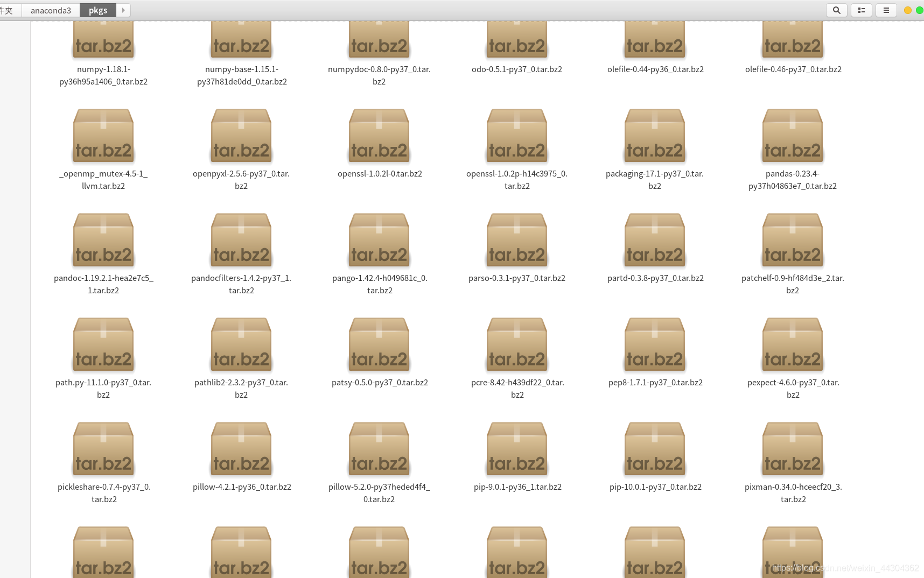Select the openpyxl-2.5.6 archive icon
Screen dimensions: 924x578
[241, 136]
